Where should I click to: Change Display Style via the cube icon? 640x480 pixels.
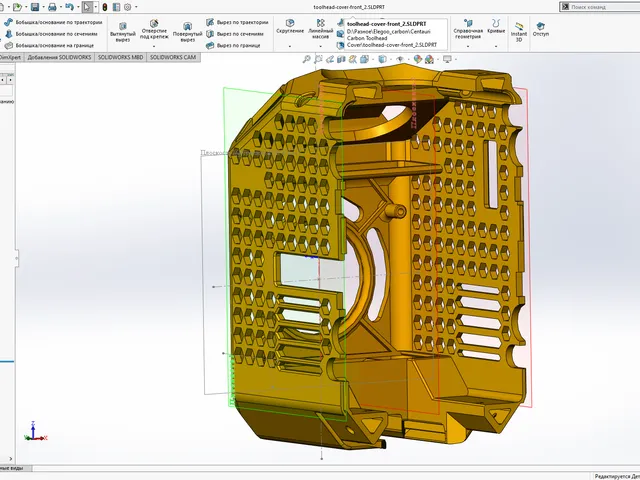(382, 59)
